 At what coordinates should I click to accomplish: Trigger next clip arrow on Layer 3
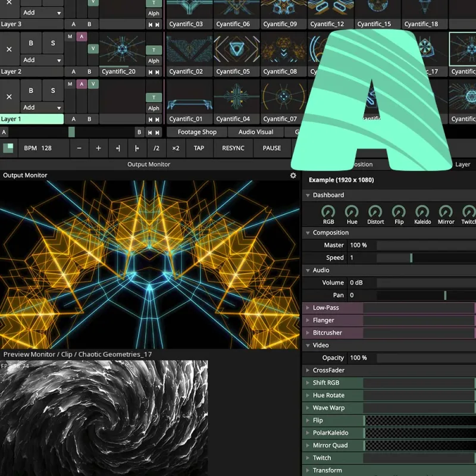[157, 25]
